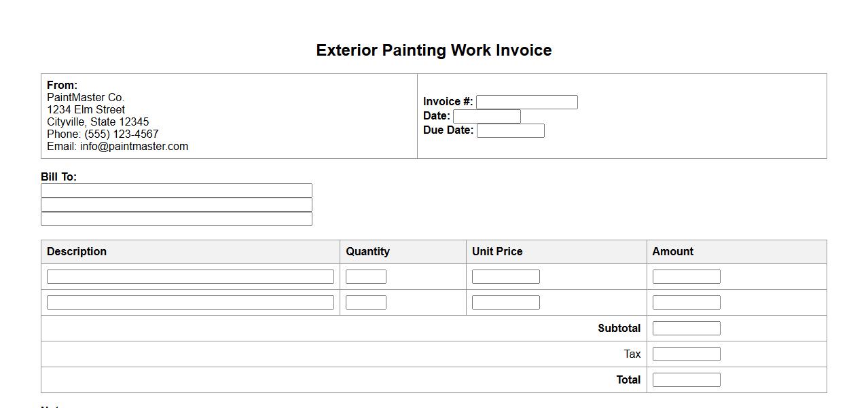Click first row Description field
This screenshot has width=868, height=408.
pyautogui.click(x=190, y=277)
